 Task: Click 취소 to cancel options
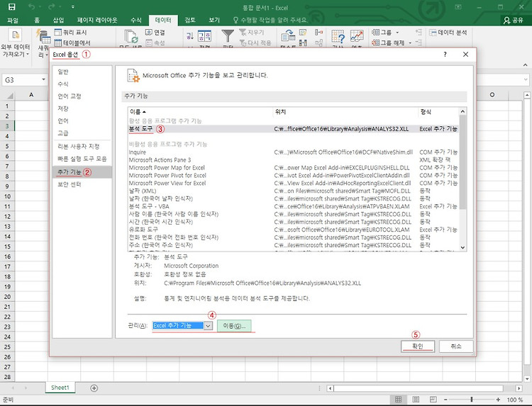[x=456, y=346]
